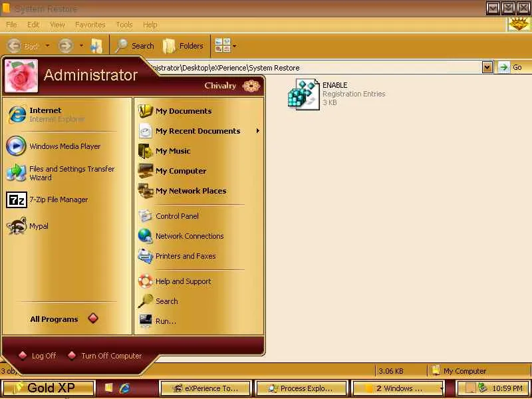Viewport: 532px width, 399px height.
Task: Click the 3.06 KB status bar size
Action: pos(391,371)
